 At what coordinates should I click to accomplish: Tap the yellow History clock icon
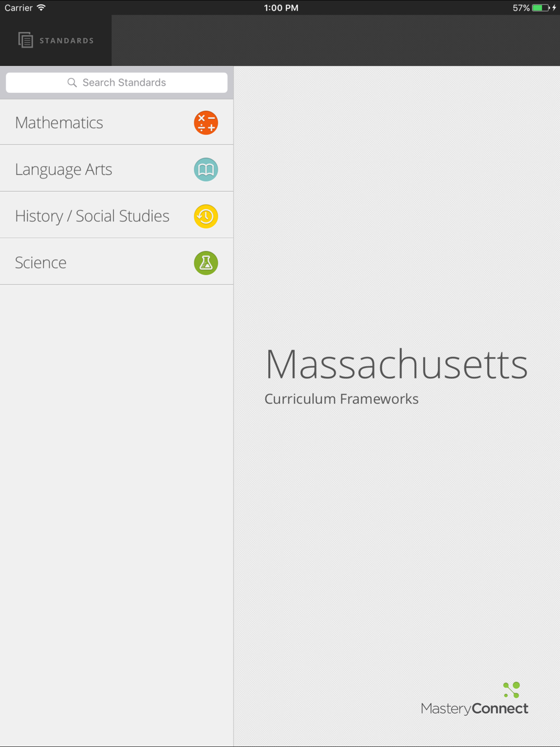[206, 216]
